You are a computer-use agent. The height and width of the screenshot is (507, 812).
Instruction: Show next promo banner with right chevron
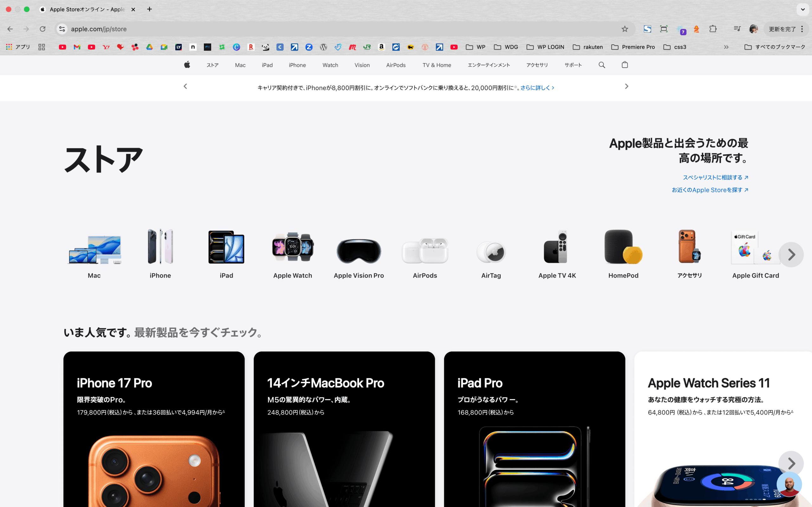[626, 87]
